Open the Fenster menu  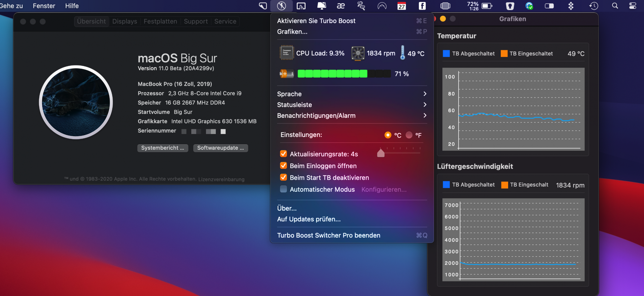44,6
